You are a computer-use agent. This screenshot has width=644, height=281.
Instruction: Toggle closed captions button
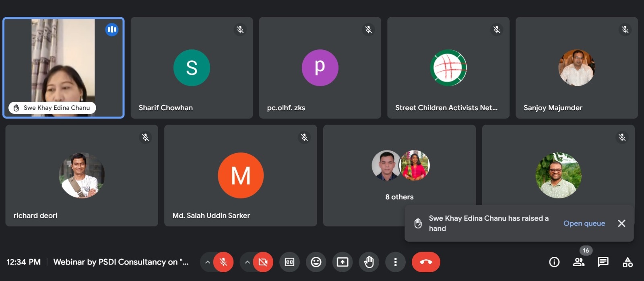289,262
